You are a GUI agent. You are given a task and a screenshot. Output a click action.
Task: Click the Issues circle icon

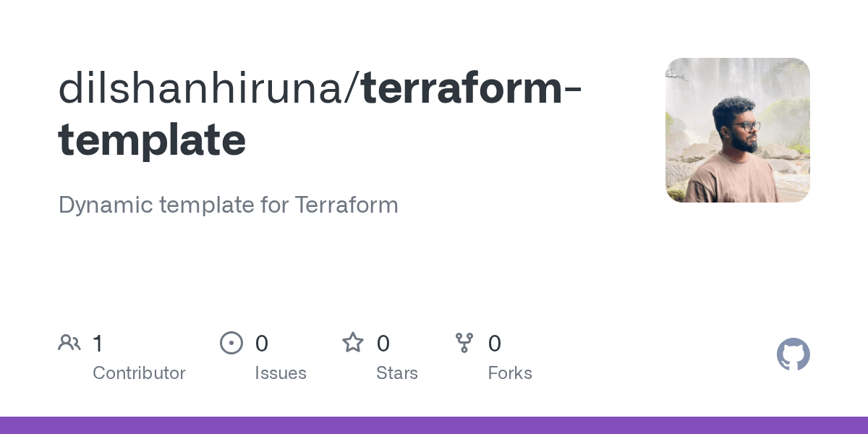tap(231, 343)
